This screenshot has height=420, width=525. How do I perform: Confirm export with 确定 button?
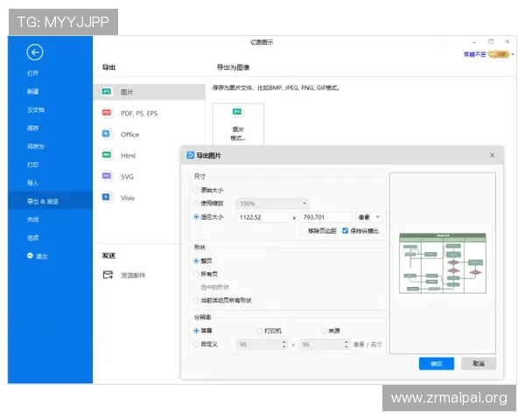point(437,363)
